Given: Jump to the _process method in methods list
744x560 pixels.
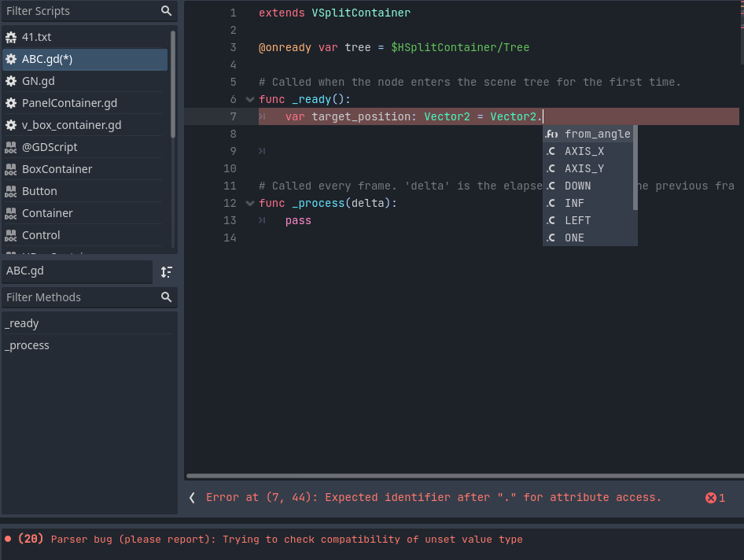Looking at the screenshot, I should [28, 345].
